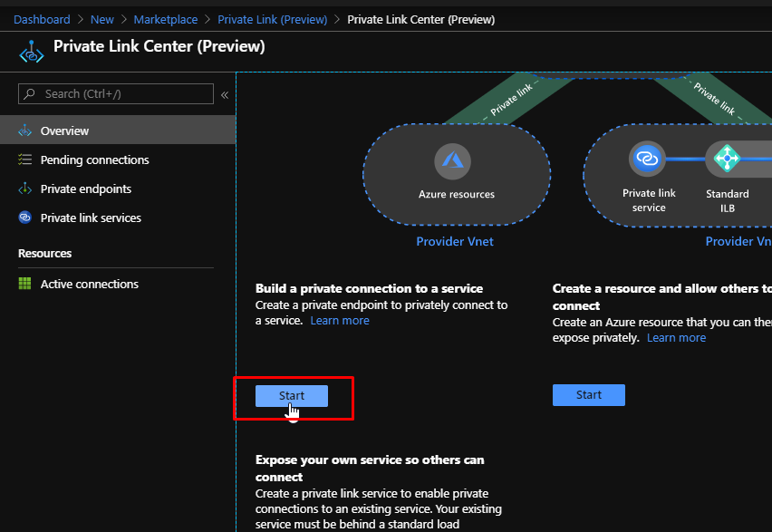This screenshot has width=772, height=532.
Task: Click the Private Link Center (Preview) page title
Action: pyautogui.click(x=159, y=46)
